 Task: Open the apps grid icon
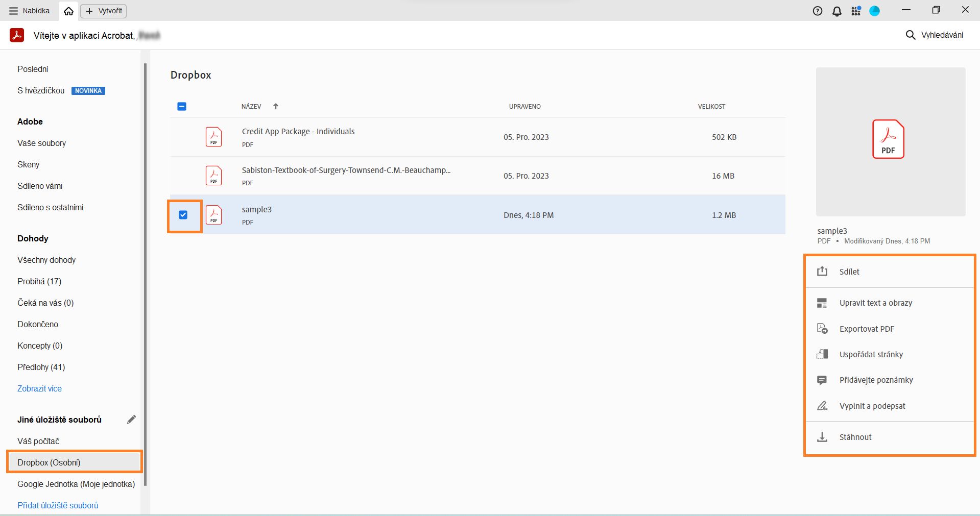point(856,11)
